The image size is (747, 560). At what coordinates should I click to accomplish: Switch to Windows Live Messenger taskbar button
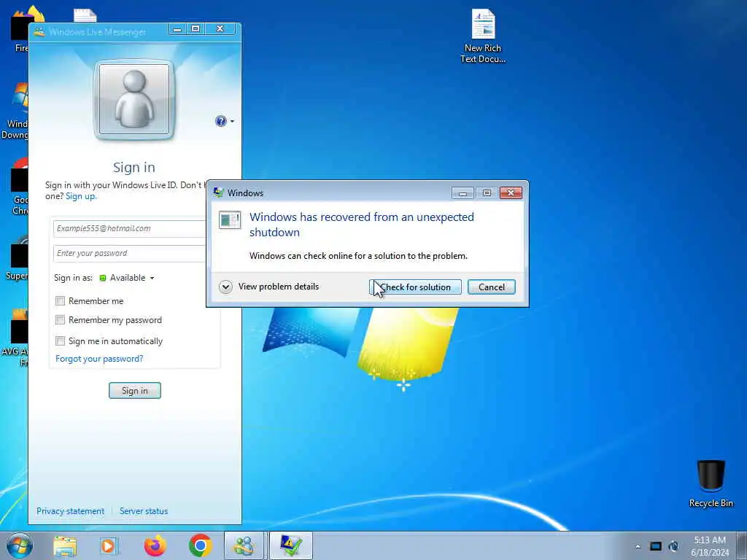tap(244, 545)
